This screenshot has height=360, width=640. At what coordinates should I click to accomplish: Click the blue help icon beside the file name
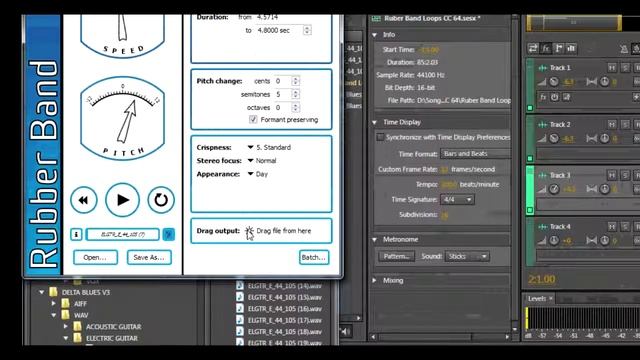169,234
